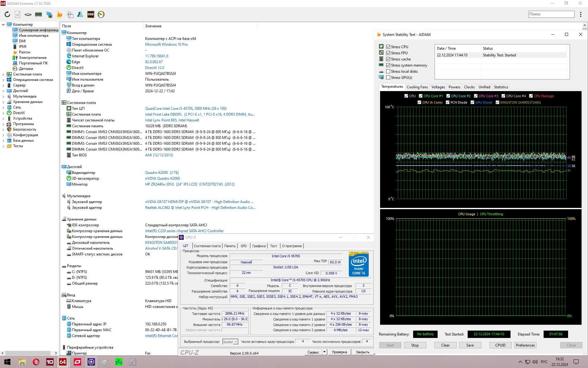This screenshot has height=368, width=588.
Task: Toggle CPU Package graph checkbox
Action: tap(531, 96)
